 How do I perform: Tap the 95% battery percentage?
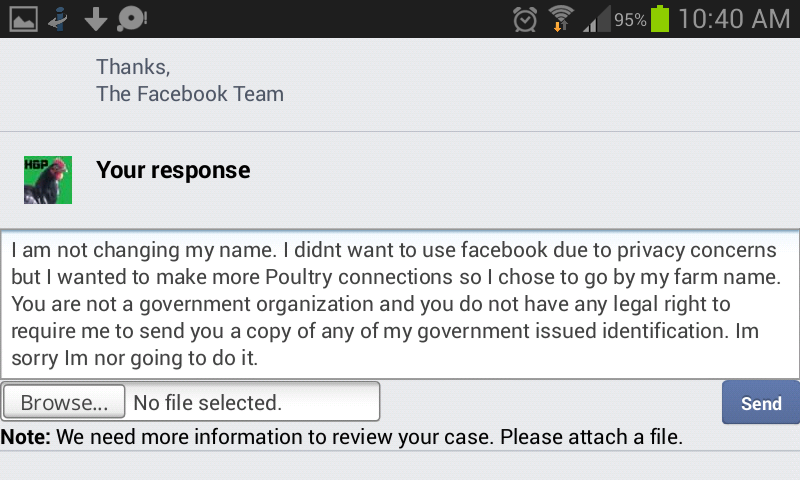630,19
